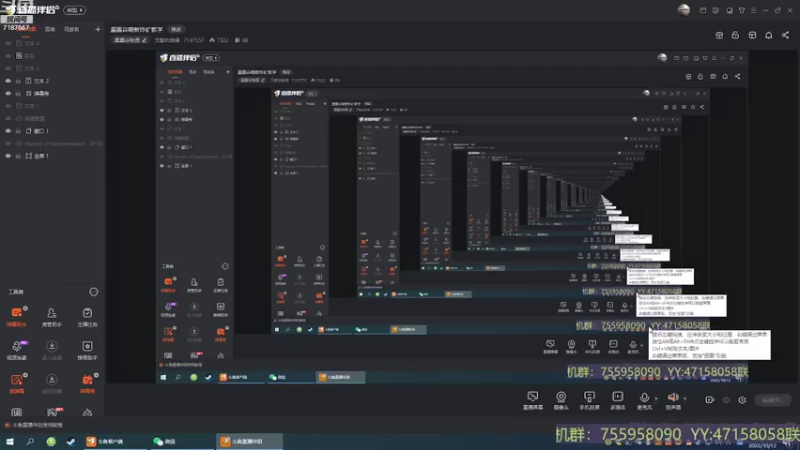
Task: Expand toolbox more-options circle button
Action: (x=93, y=292)
